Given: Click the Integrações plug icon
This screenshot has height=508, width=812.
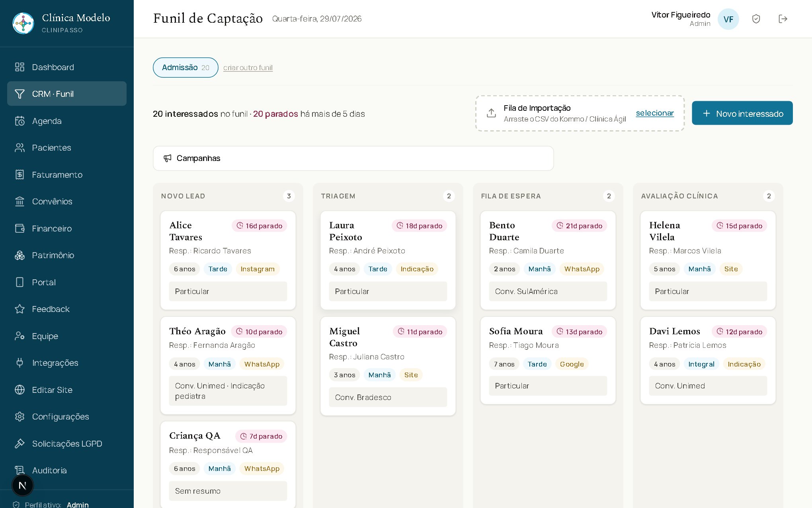Looking at the screenshot, I should (20, 363).
